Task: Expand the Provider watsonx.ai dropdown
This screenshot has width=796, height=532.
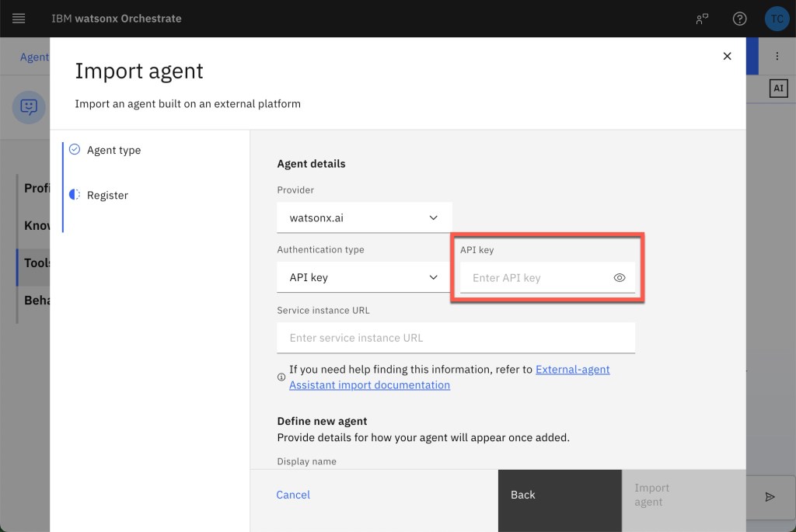Action: click(x=364, y=217)
